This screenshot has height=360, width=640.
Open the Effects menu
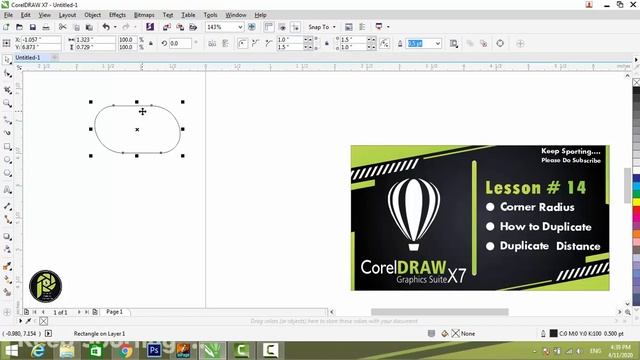click(117, 15)
